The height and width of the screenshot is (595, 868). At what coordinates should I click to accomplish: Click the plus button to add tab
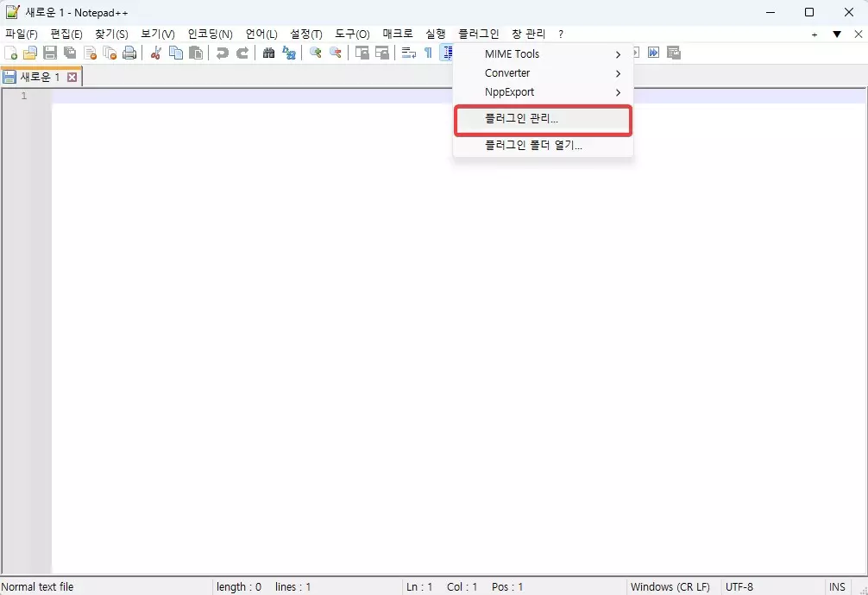pos(815,34)
